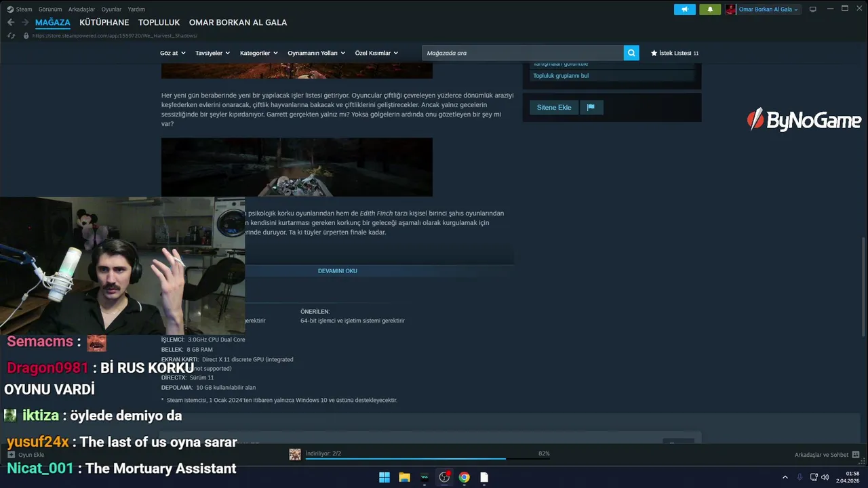Click the ÖNERİLEN requirements heading
The height and width of the screenshot is (488, 868).
click(315, 312)
